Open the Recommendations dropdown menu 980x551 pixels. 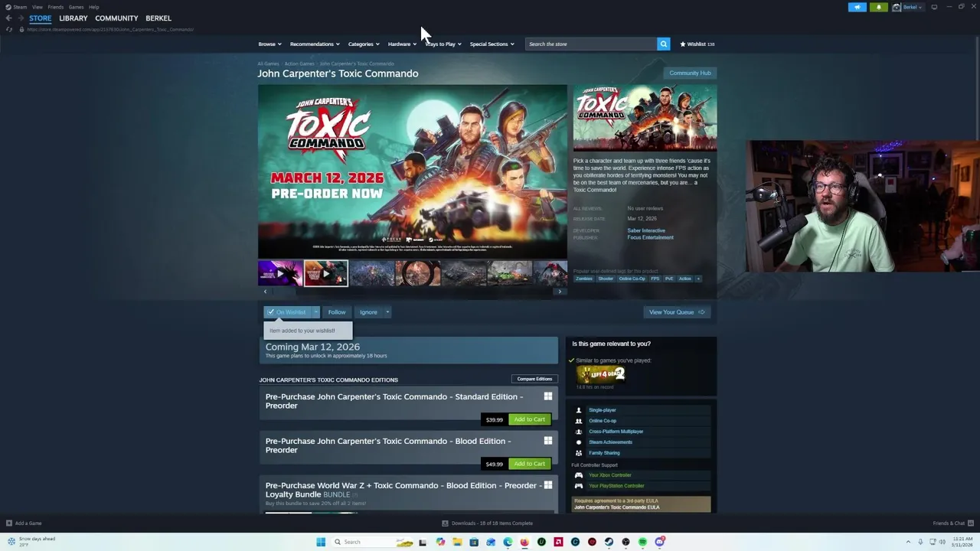click(x=315, y=44)
